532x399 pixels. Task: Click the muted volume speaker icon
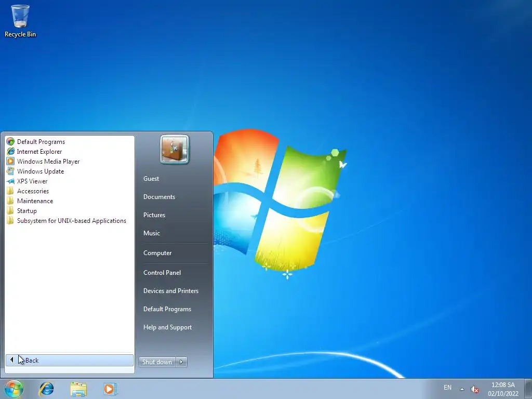click(474, 389)
